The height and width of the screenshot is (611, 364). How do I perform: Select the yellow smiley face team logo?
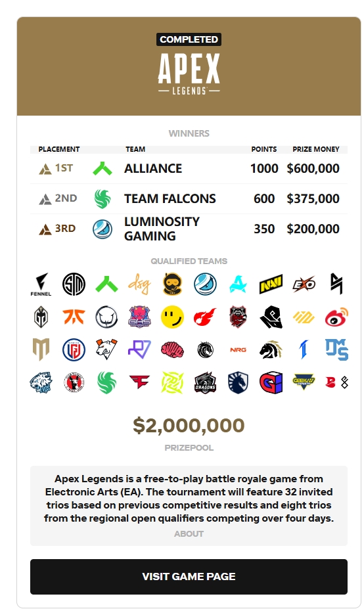pos(172,317)
